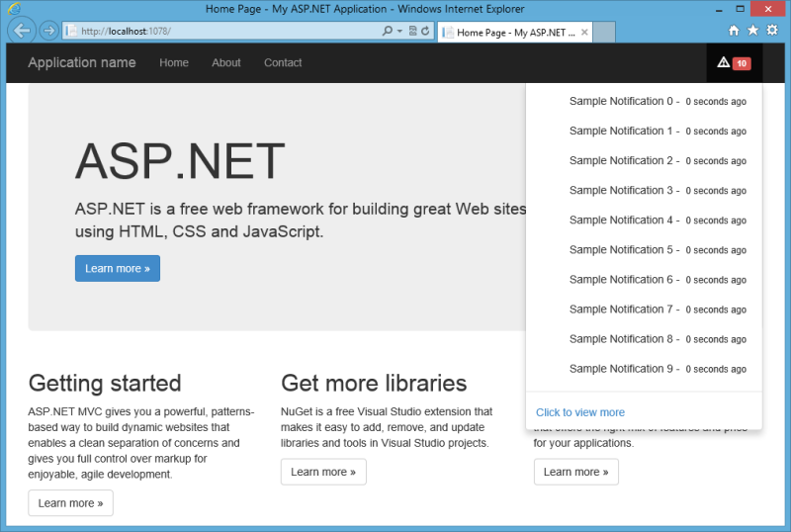Click the browser Back arrow button
This screenshot has height=532, width=791.
point(22,31)
